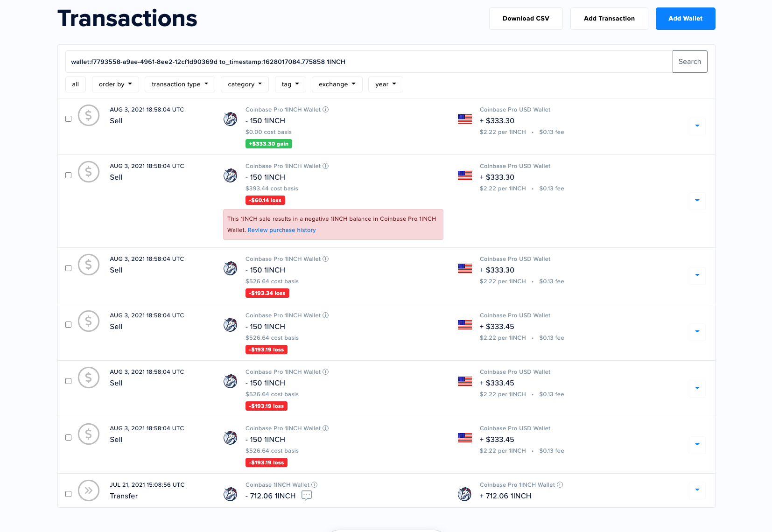Open the tag filter dropdown

pyautogui.click(x=290, y=84)
